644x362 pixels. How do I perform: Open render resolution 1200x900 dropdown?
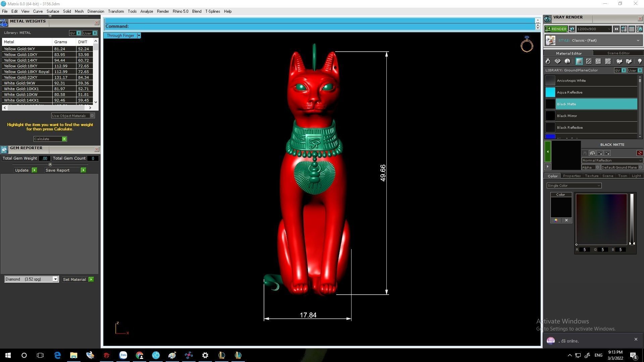tap(594, 29)
